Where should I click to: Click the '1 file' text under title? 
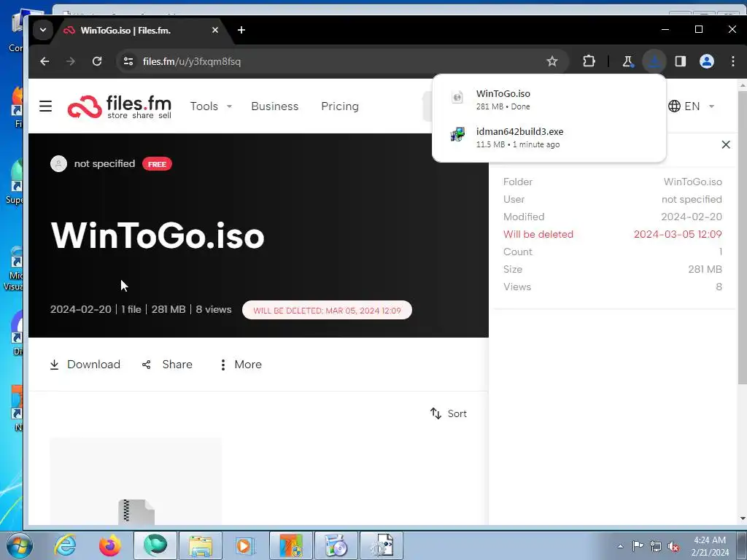coord(131,309)
